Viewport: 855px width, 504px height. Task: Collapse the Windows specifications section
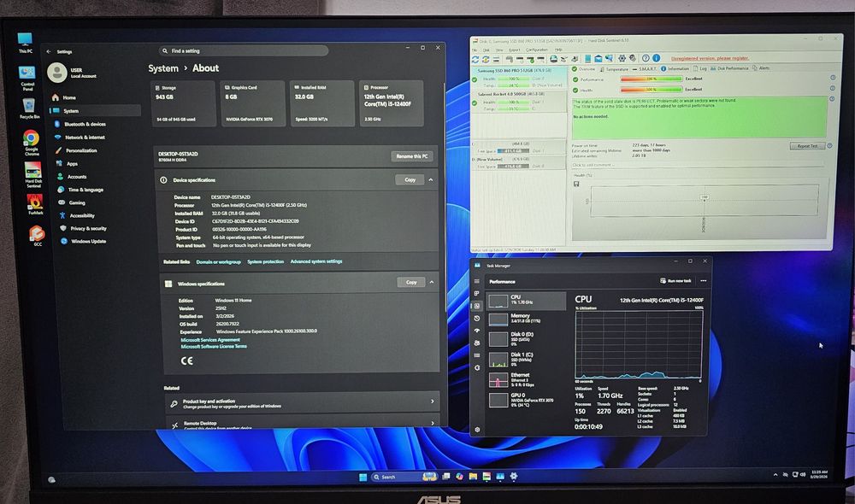(x=431, y=282)
